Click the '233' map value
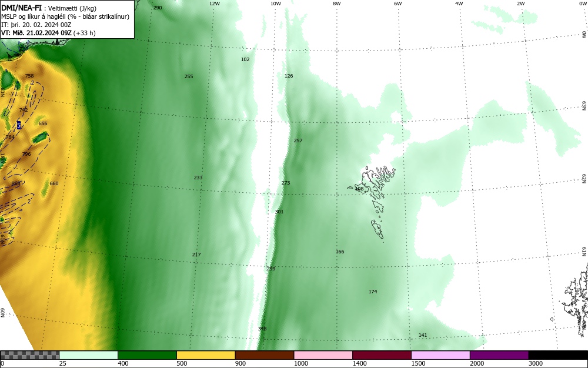 [x=198, y=178]
